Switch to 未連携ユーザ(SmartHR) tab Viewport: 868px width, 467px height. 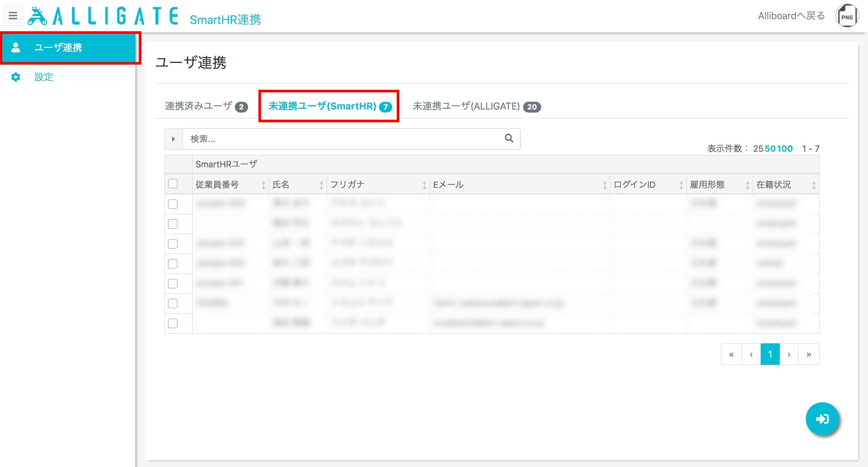tap(330, 106)
